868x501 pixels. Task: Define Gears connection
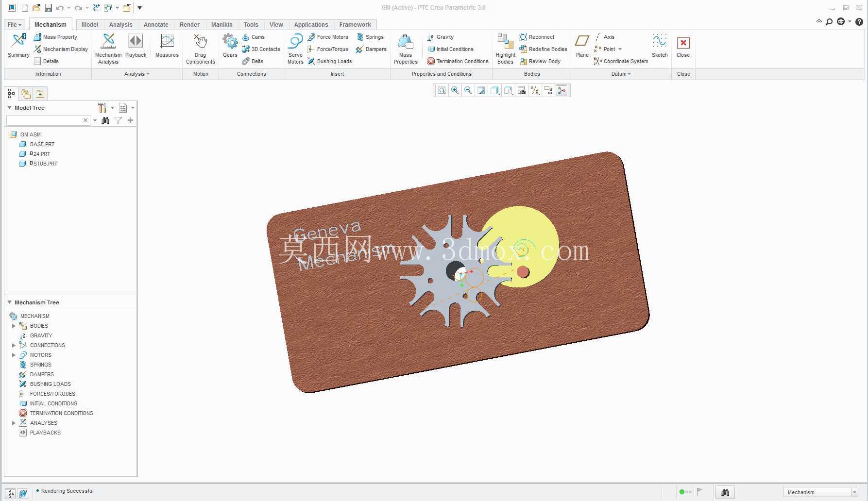point(230,46)
